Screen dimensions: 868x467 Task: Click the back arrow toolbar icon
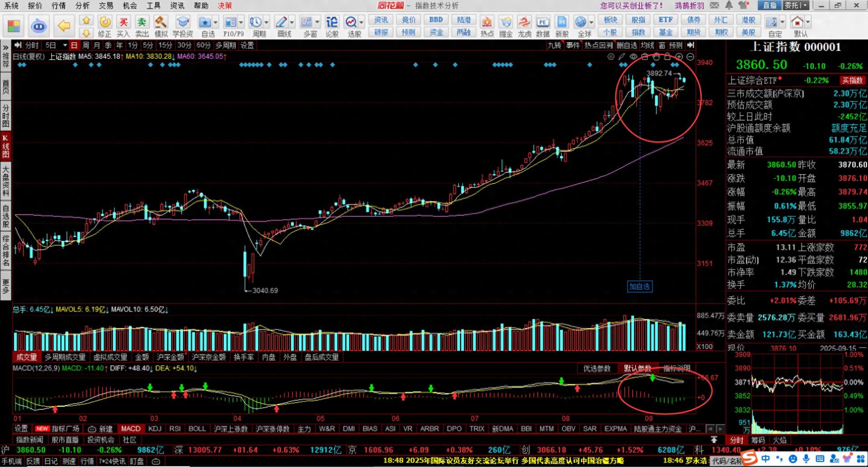64,26
